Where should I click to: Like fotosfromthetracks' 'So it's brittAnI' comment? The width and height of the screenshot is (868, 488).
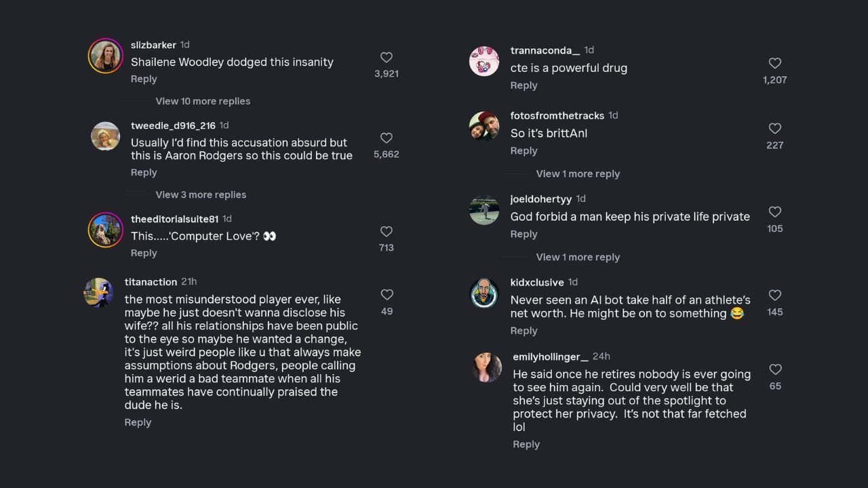click(x=775, y=129)
